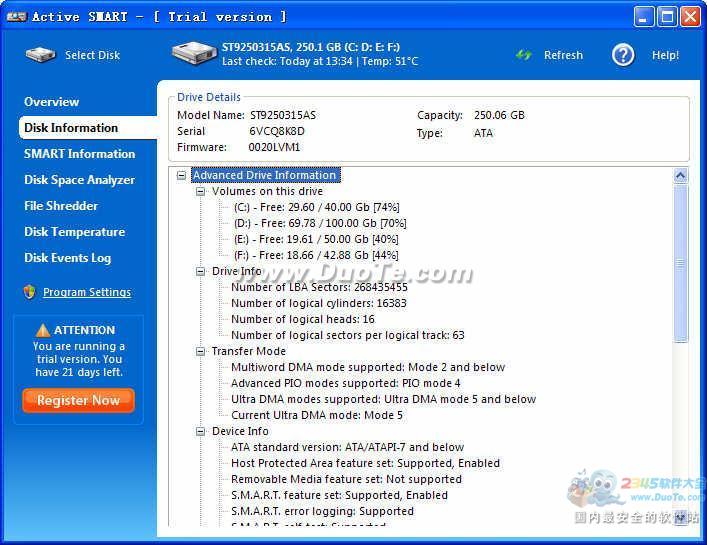The image size is (707, 545).
Task: Click the capacity value 250.06 GB
Action: click(x=499, y=115)
